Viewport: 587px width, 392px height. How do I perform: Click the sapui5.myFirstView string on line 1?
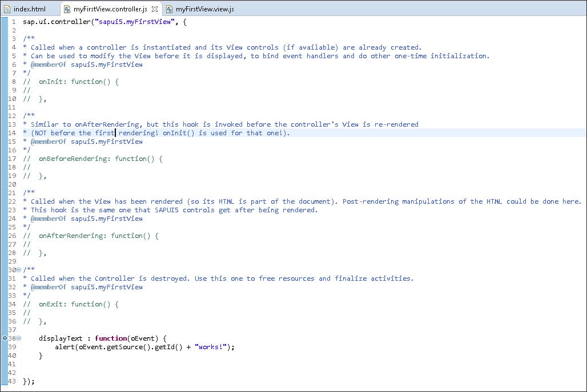[131, 21]
